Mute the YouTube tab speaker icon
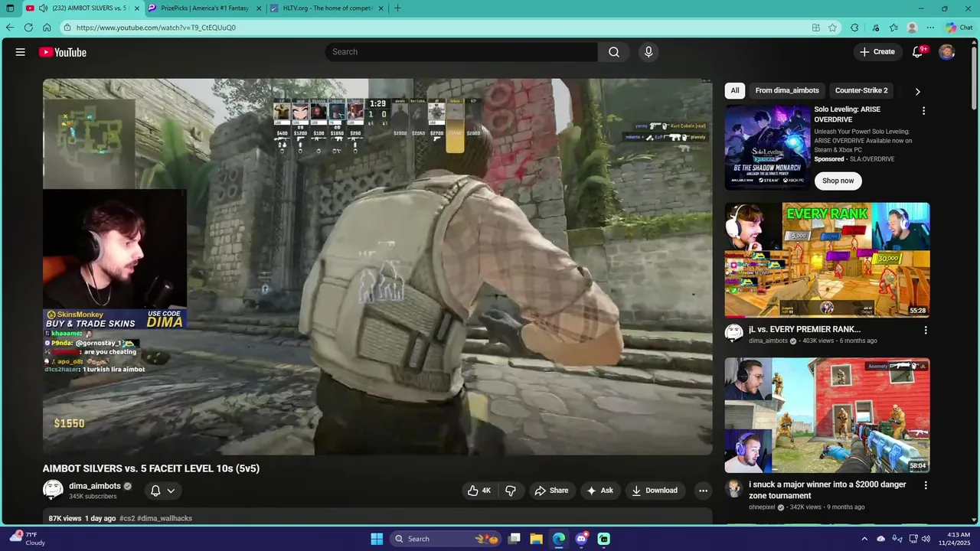980x551 pixels. (43, 8)
